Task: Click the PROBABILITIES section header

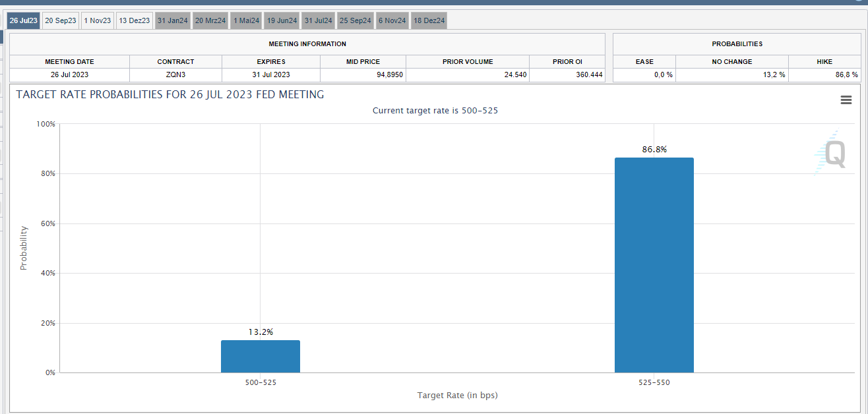Action: click(737, 44)
